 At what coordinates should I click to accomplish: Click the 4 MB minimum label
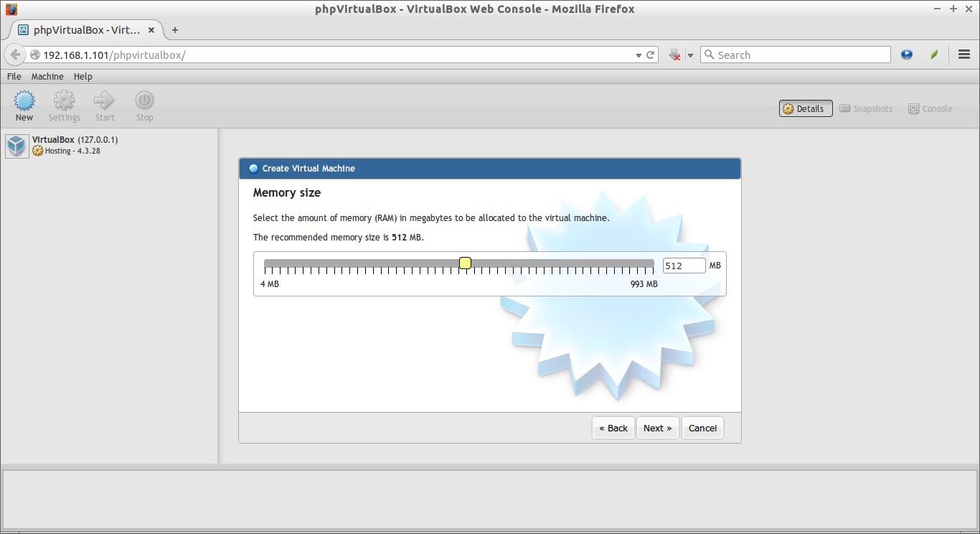(x=270, y=284)
